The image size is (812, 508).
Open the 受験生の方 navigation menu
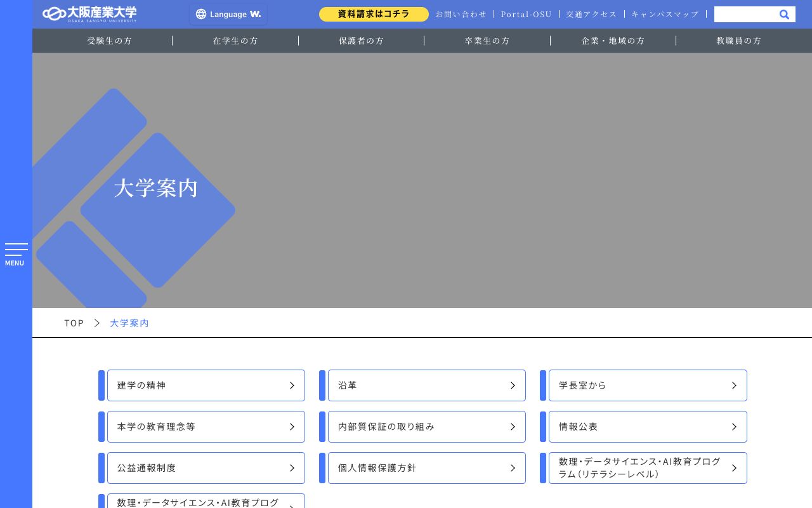tap(110, 40)
